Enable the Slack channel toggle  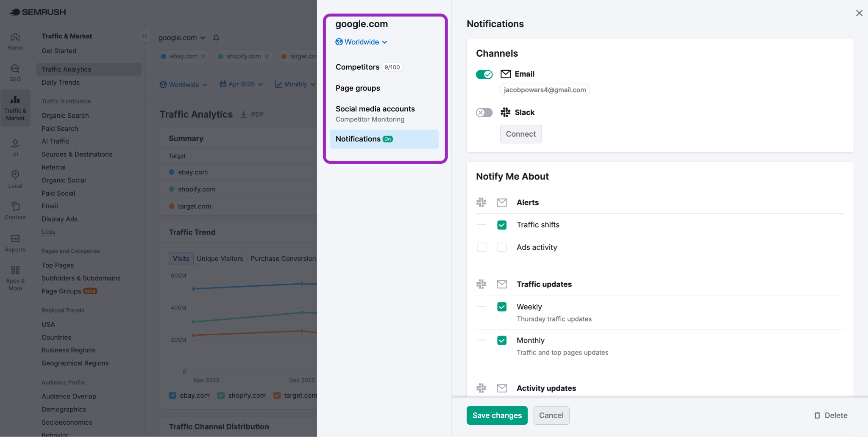click(484, 113)
